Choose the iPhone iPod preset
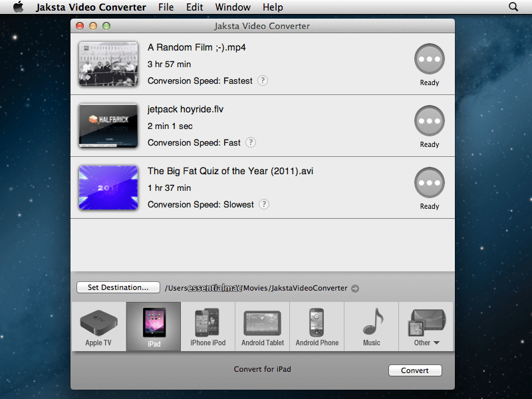This screenshot has height=399, width=532. click(208, 327)
